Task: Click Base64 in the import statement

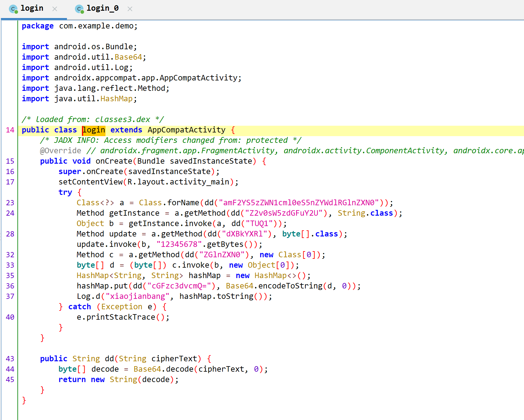Action: tap(128, 57)
